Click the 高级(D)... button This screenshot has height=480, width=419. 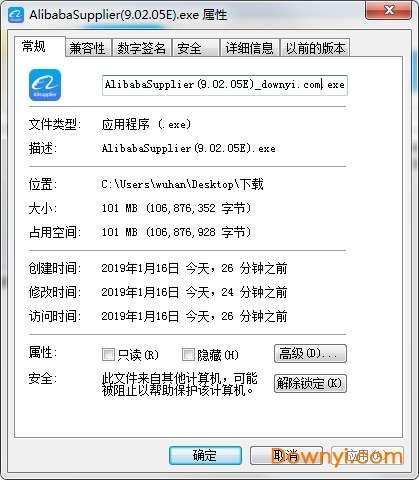point(310,354)
